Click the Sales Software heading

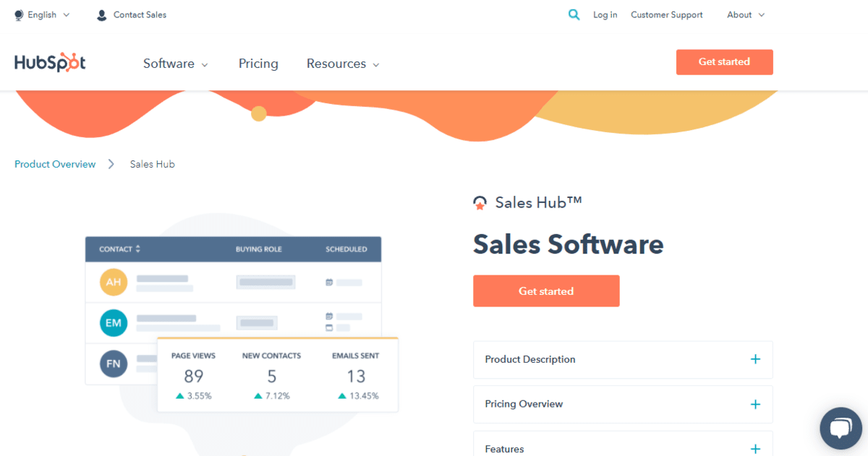[x=569, y=244]
